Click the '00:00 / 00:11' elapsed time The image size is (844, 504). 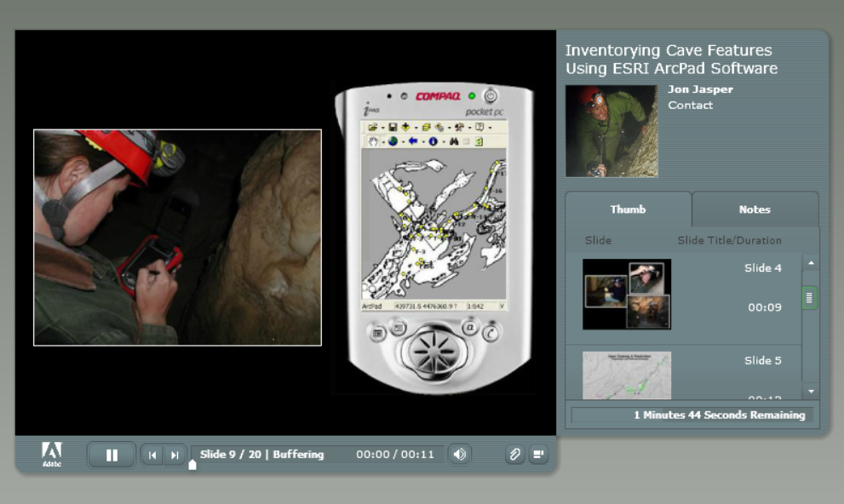pyautogui.click(x=395, y=455)
